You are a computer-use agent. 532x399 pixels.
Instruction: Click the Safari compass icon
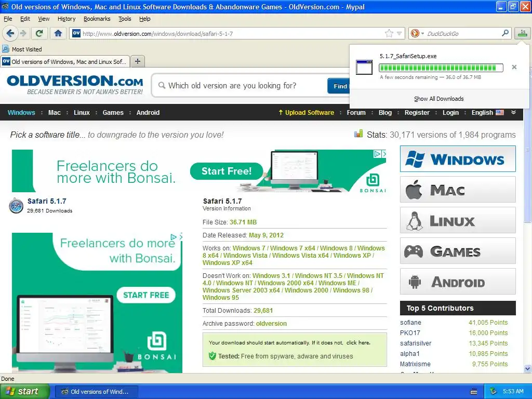(x=16, y=206)
